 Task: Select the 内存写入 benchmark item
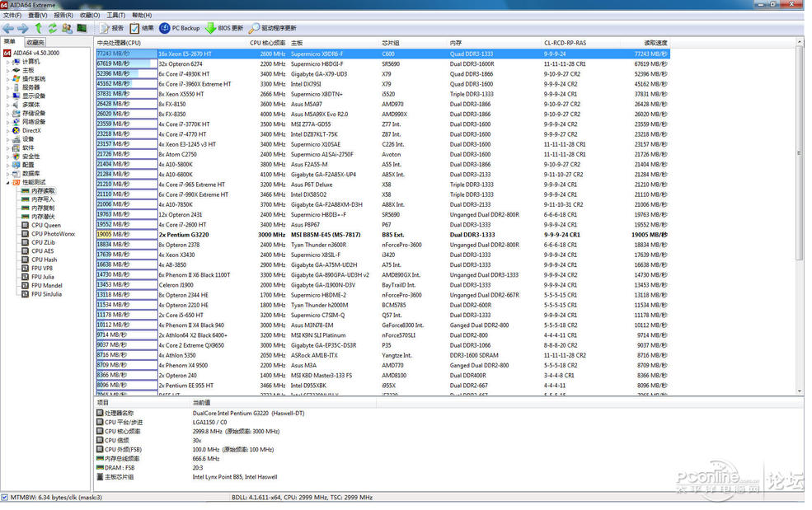coord(43,199)
